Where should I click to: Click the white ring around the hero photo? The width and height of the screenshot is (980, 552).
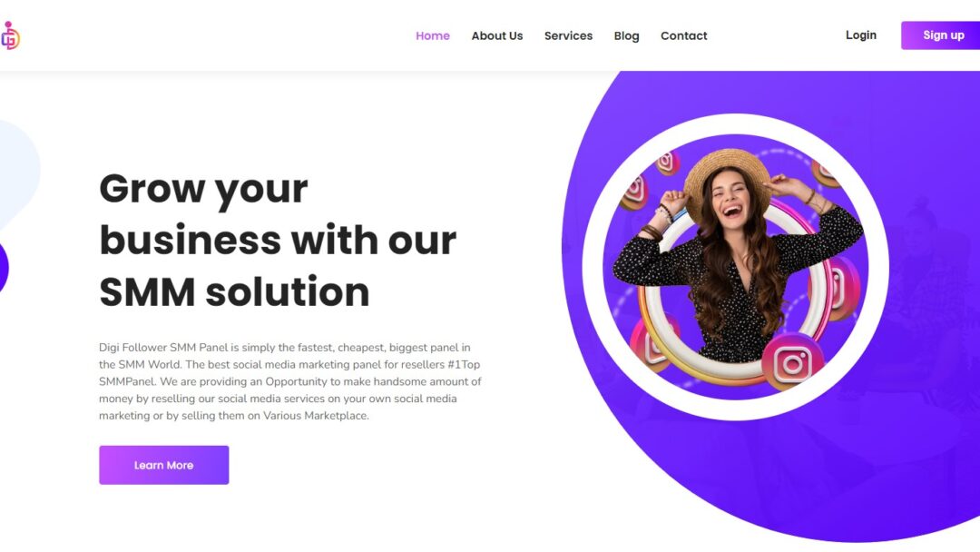click(736, 123)
